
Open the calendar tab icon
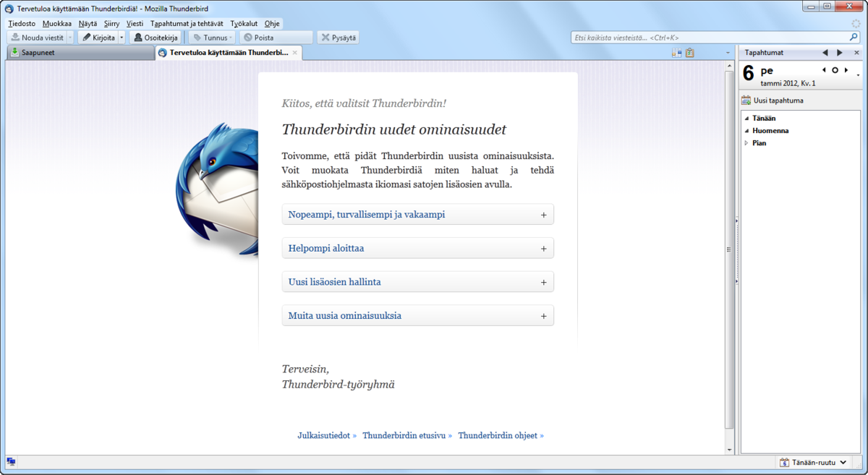[x=677, y=53]
